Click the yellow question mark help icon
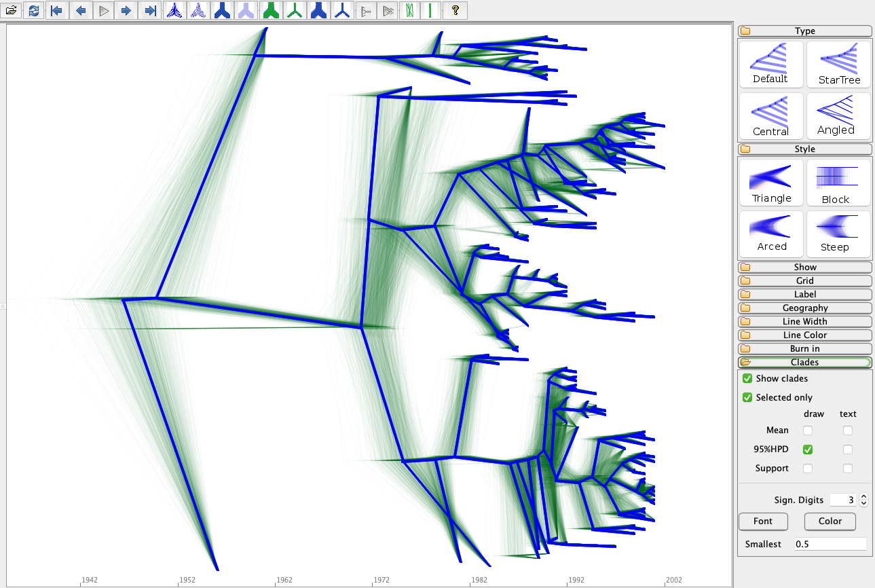This screenshot has width=875, height=588. click(x=455, y=10)
